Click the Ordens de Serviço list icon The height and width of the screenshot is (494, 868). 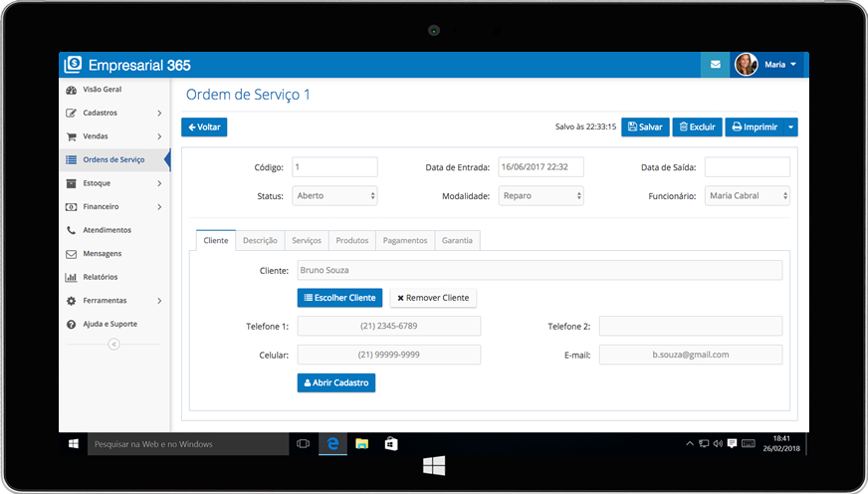click(x=71, y=159)
